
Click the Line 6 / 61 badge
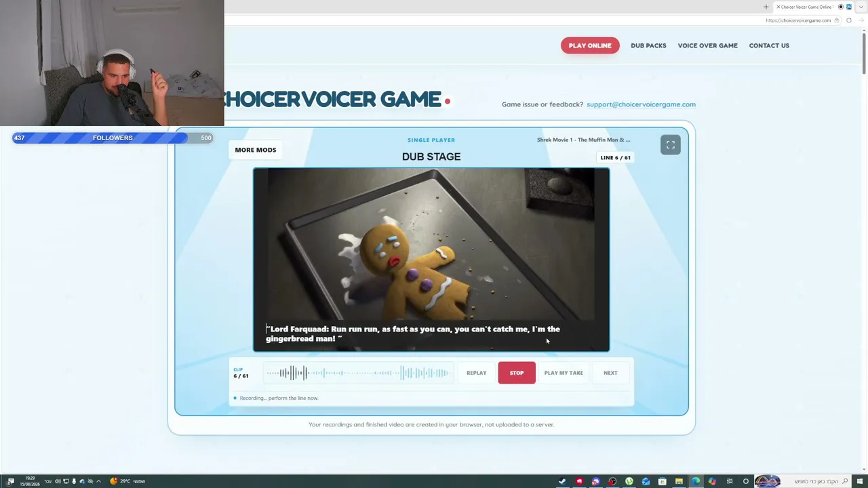coord(615,157)
